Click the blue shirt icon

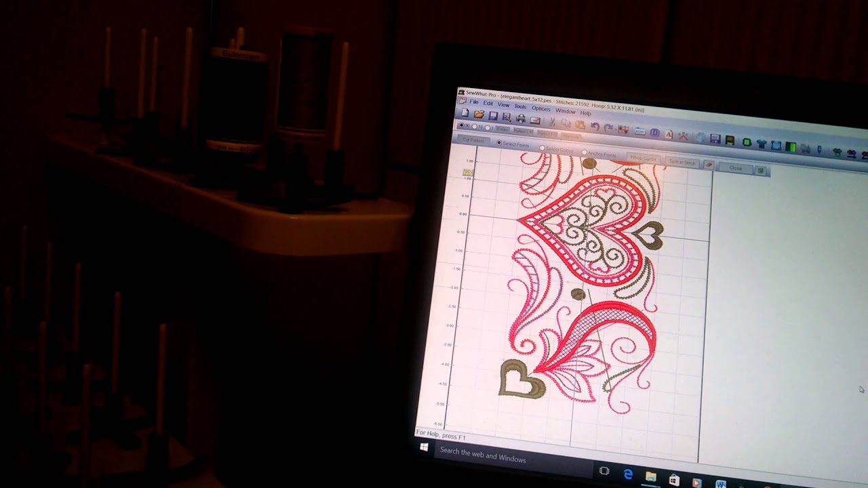(x=762, y=144)
